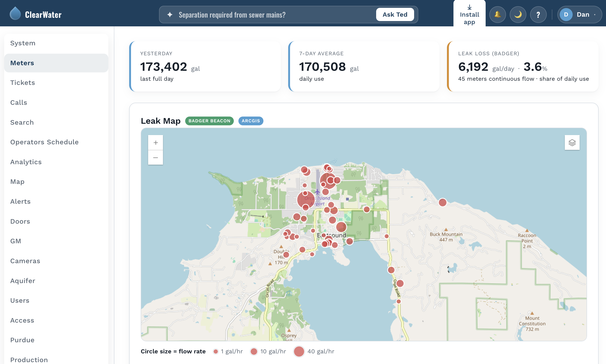Go to Tickets section
This screenshot has width=606, height=364.
tap(56, 83)
